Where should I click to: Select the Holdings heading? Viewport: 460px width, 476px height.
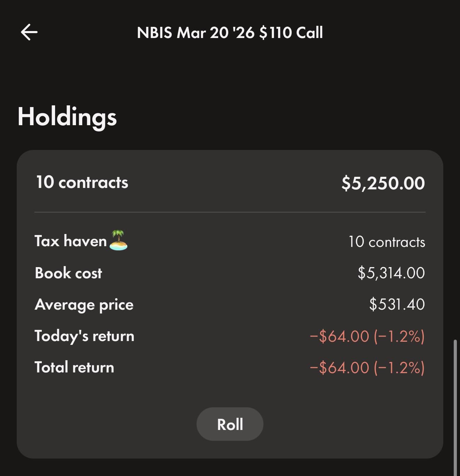click(67, 116)
